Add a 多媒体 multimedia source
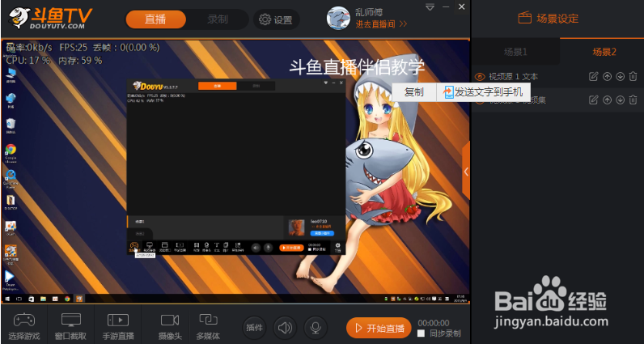The image size is (644, 344). 208,327
